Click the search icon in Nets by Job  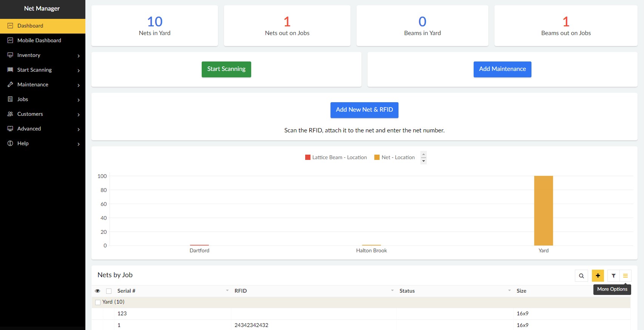coord(581,276)
